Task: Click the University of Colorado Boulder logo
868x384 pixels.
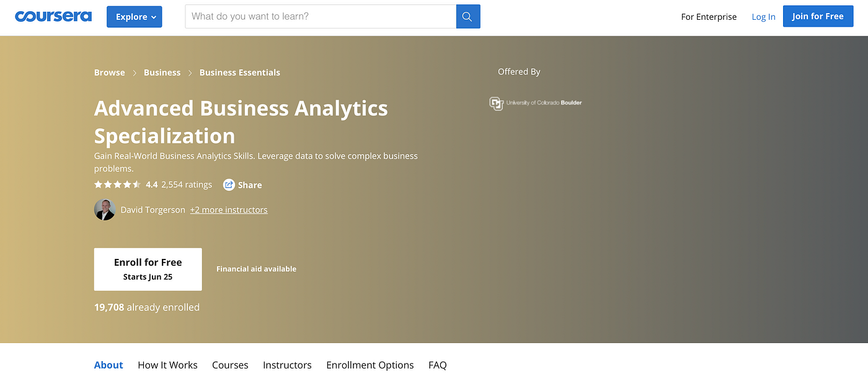Action: [x=536, y=103]
